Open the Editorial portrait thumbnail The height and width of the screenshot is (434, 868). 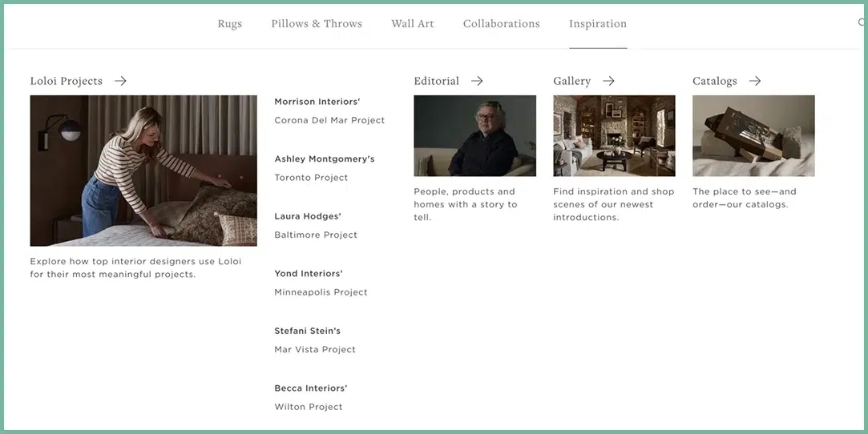tap(474, 136)
